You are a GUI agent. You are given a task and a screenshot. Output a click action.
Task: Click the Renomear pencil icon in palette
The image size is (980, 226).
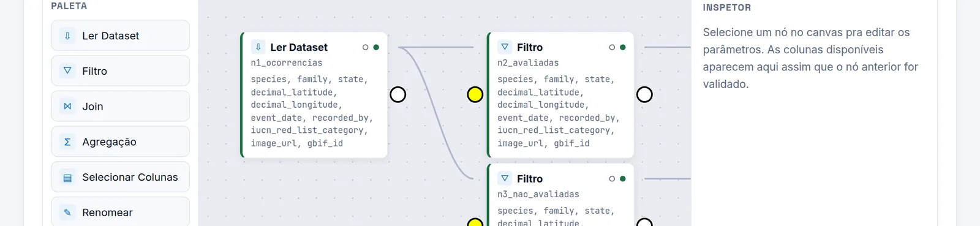(67, 213)
